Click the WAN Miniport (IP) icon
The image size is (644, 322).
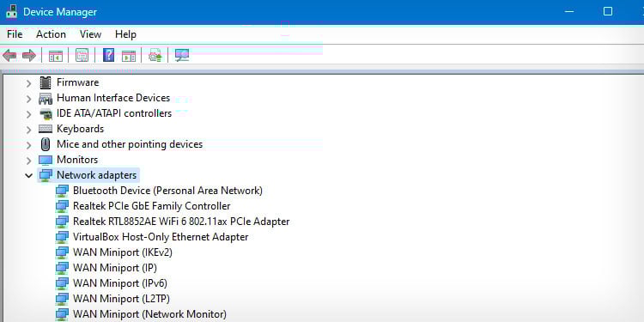tap(62, 268)
